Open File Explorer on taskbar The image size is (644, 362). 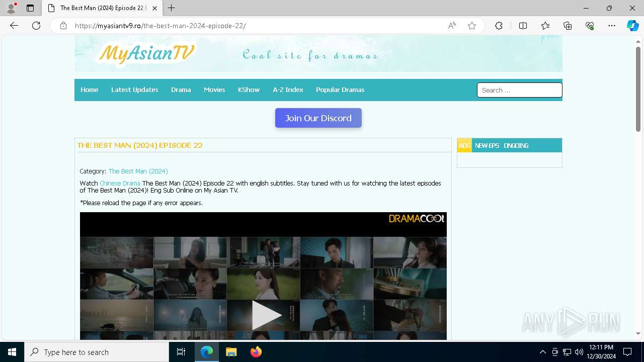click(x=231, y=352)
